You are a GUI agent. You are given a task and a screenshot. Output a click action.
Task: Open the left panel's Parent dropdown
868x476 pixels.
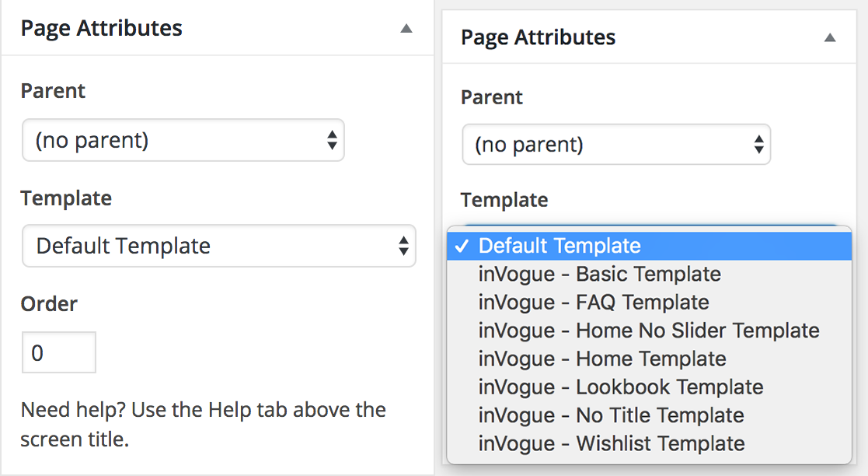coord(183,140)
